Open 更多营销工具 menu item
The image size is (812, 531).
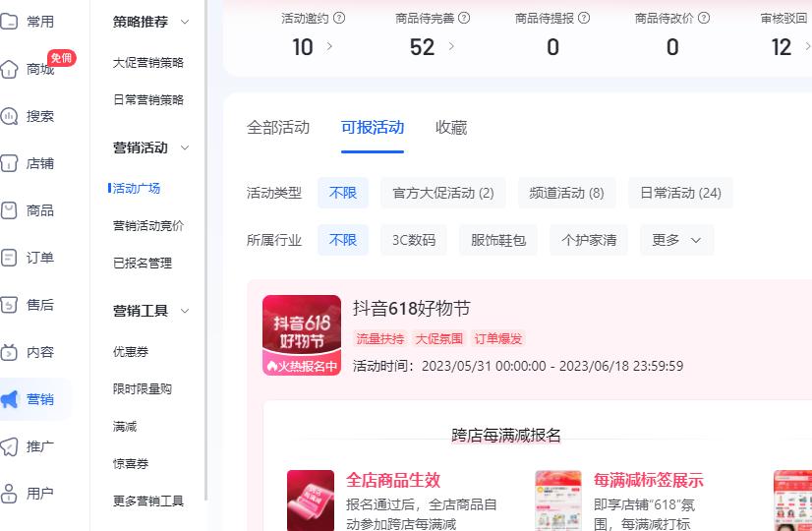tap(148, 501)
